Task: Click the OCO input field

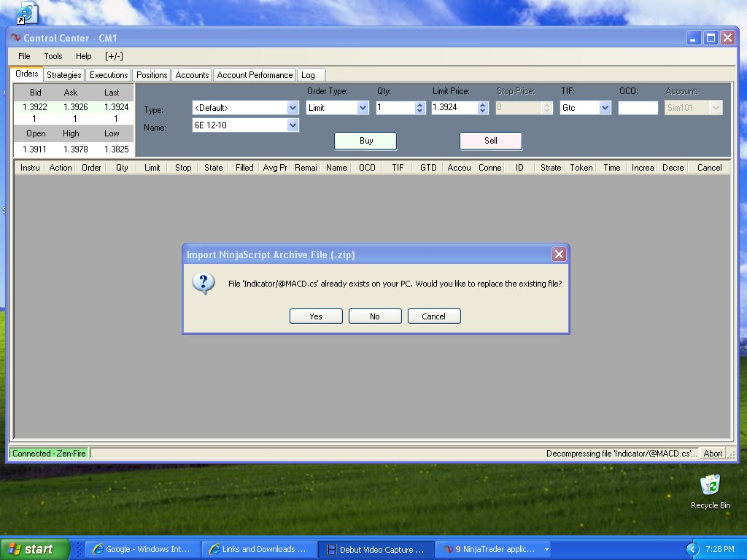Action: (x=638, y=108)
